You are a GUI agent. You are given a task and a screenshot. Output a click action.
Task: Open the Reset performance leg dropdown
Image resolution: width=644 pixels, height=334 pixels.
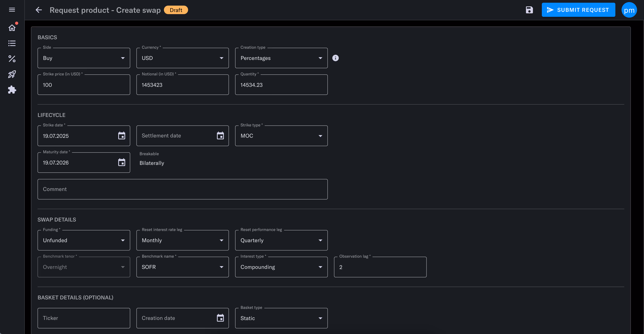tap(281, 240)
